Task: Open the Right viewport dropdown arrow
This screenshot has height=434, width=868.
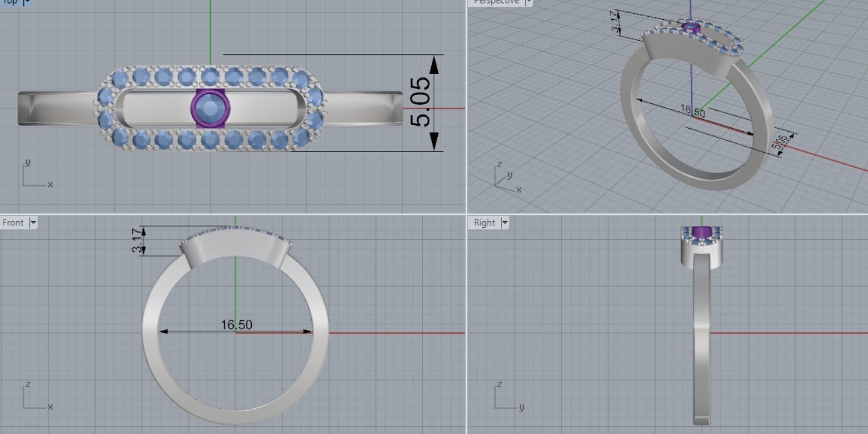Action: click(x=505, y=222)
